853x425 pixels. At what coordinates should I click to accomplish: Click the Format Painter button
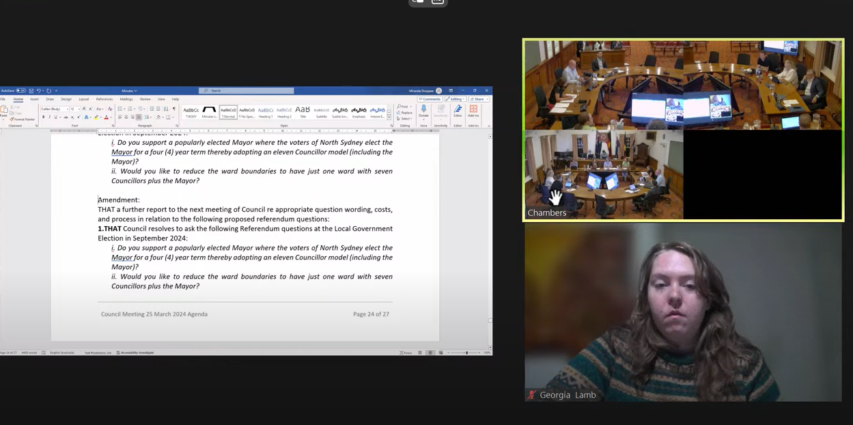coord(22,119)
